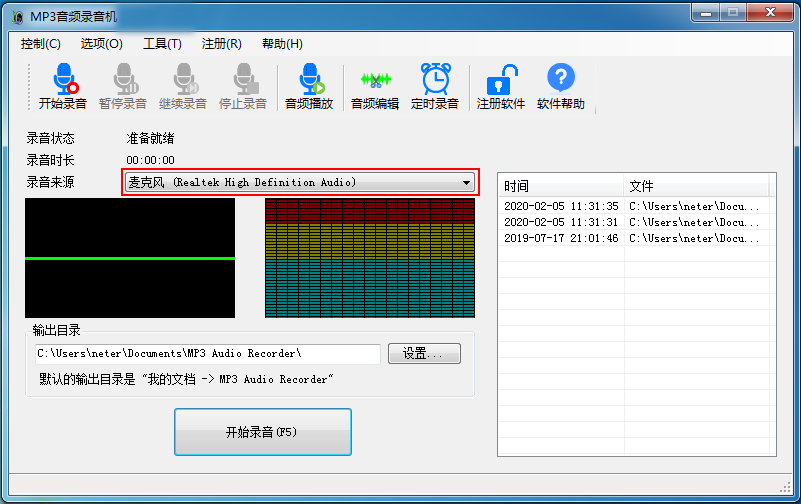Click the output directory path field

[208, 354]
